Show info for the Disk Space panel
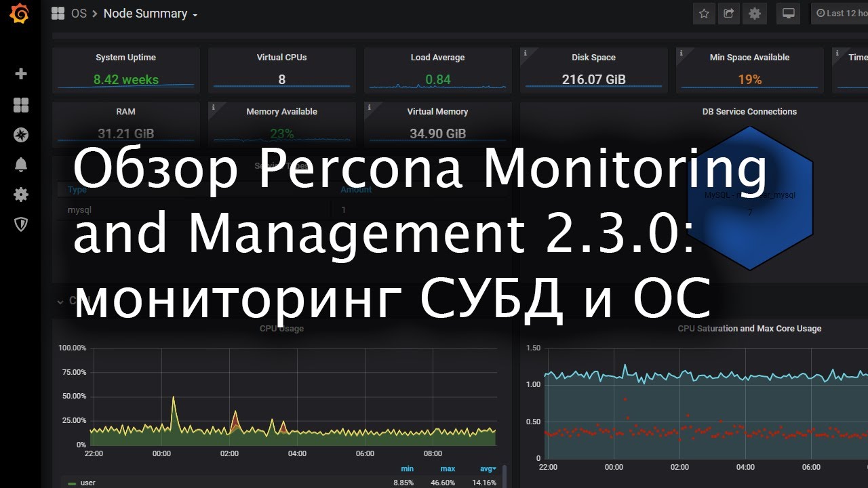The height and width of the screenshot is (488, 868). (x=525, y=52)
